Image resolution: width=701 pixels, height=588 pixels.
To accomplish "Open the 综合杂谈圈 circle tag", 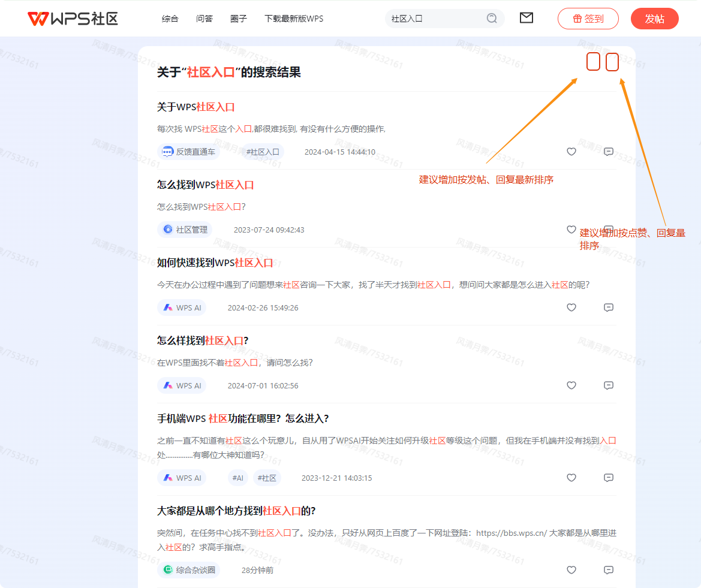I will coord(189,570).
